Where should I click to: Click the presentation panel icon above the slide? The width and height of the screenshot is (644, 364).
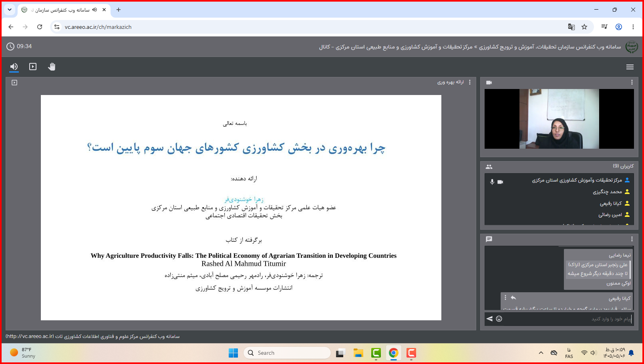click(x=14, y=83)
